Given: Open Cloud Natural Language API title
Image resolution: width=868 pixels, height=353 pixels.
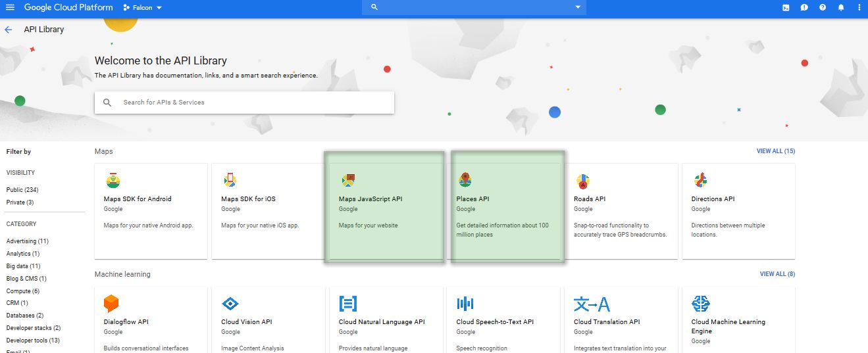Looking at the screenshot, I should 382,322.
